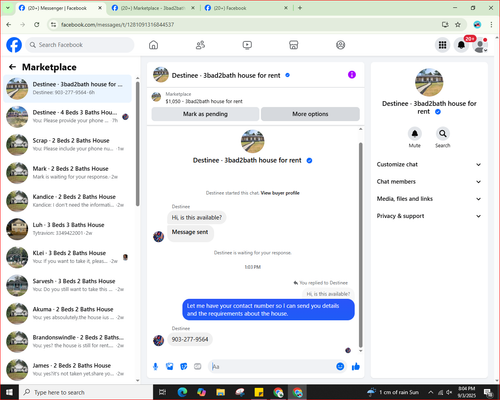Screen dimensions: 500x400
Task: Click the Facebook logo
Action: click(x=14, y=45)
